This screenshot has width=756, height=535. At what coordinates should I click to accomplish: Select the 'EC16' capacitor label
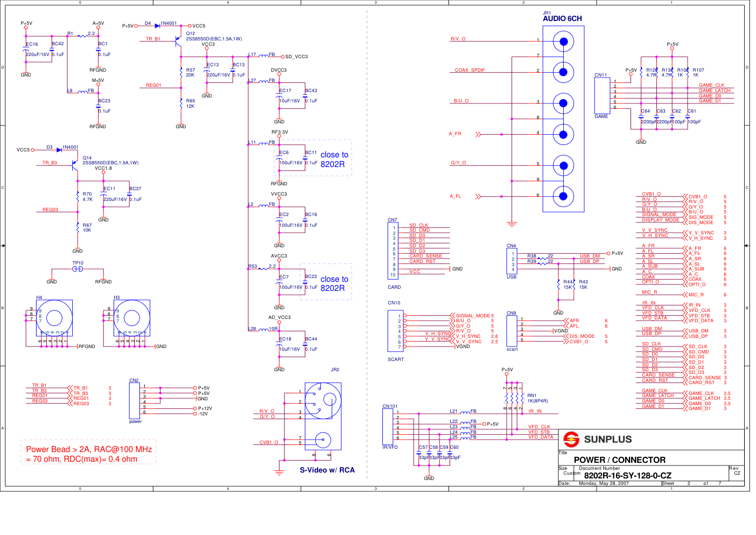tap(32, 44)
